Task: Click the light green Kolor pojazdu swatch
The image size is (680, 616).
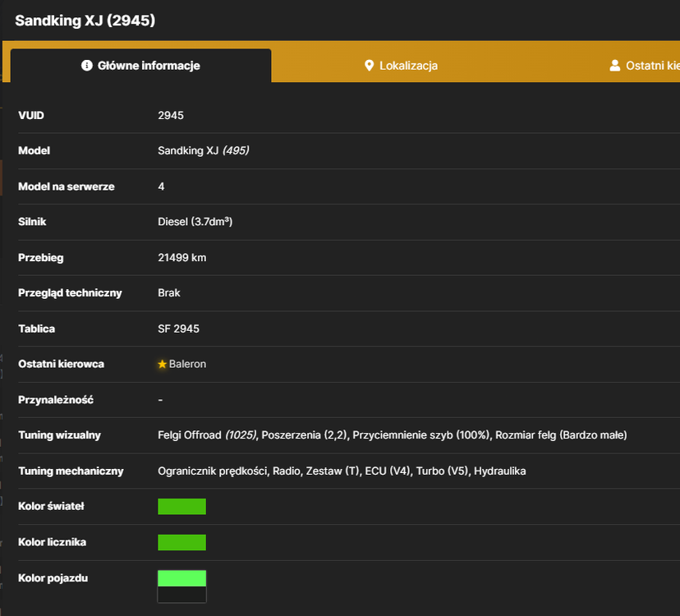Action: point(181,579)
